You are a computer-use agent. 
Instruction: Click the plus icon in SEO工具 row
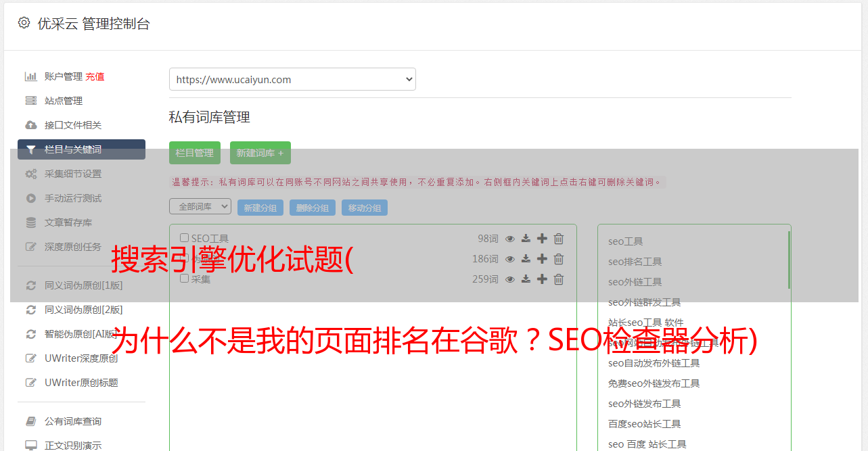(542, 238)
